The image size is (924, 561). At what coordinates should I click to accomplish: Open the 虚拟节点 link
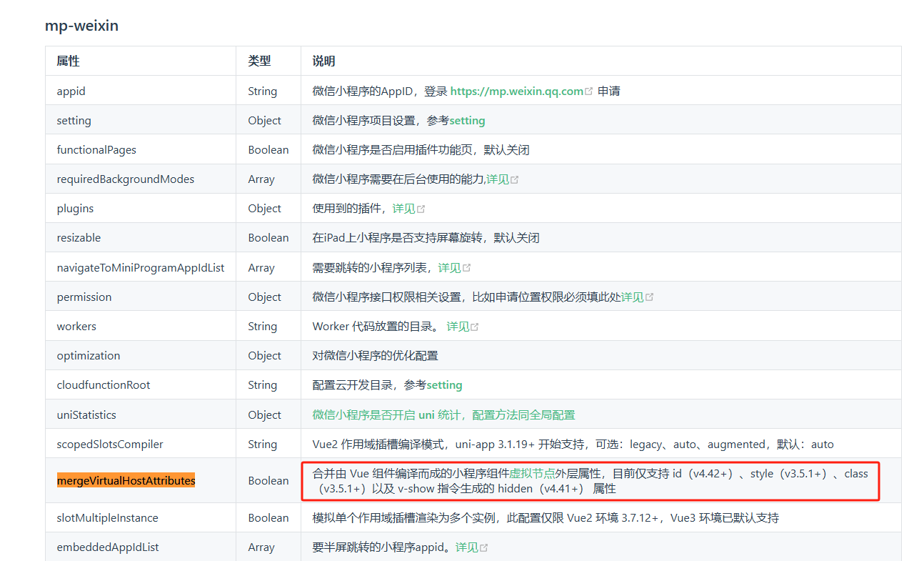533,473
